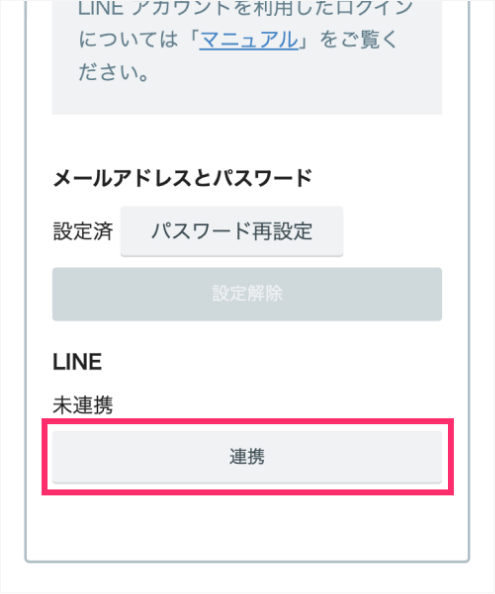
Task: Click page background below the settings card
Action: [x=247, y=579]
